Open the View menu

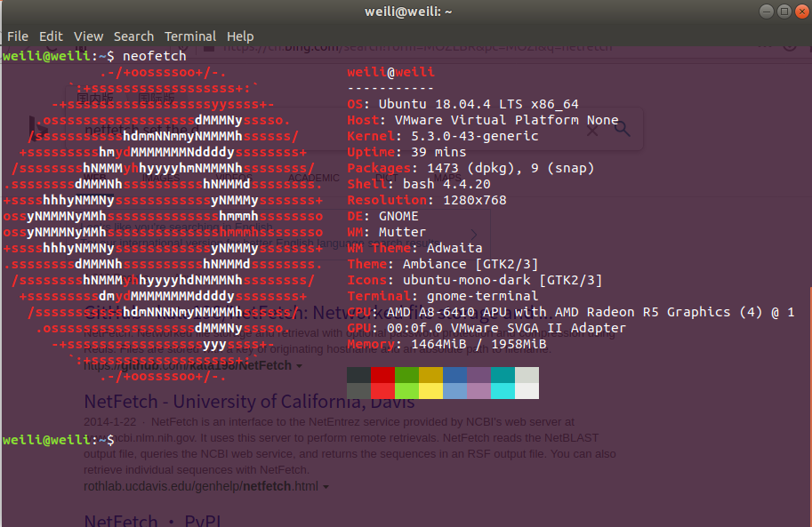click(x=88, y=36)
